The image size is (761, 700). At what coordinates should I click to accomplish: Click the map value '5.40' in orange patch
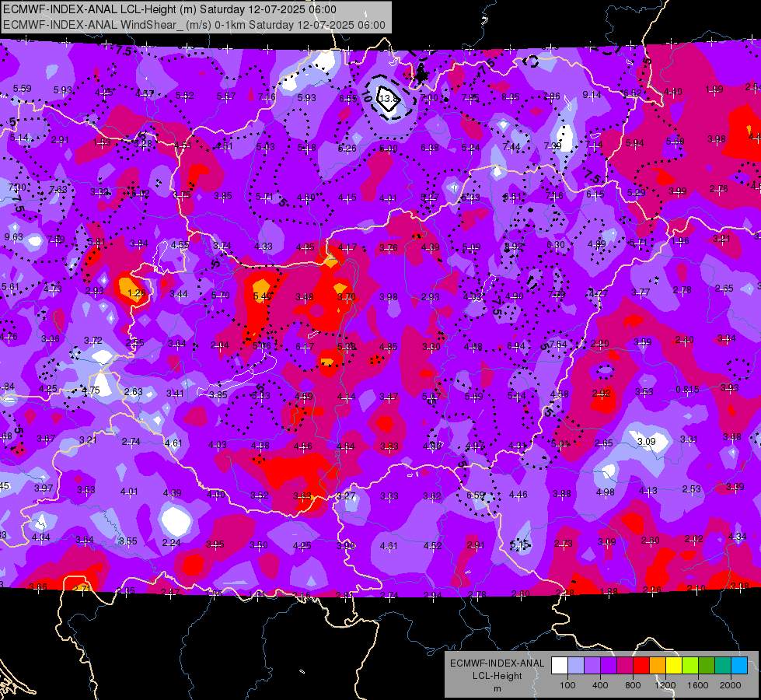click(263, 296)
